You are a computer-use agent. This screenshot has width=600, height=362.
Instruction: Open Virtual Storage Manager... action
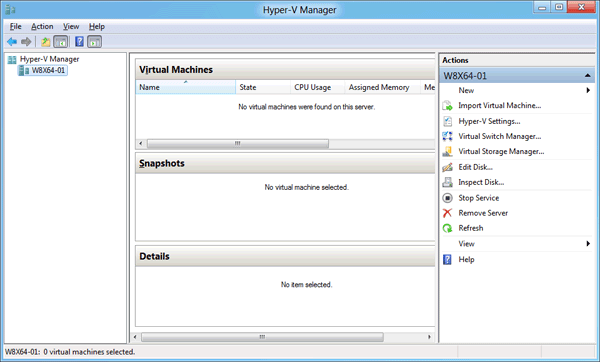coord(501,152)
